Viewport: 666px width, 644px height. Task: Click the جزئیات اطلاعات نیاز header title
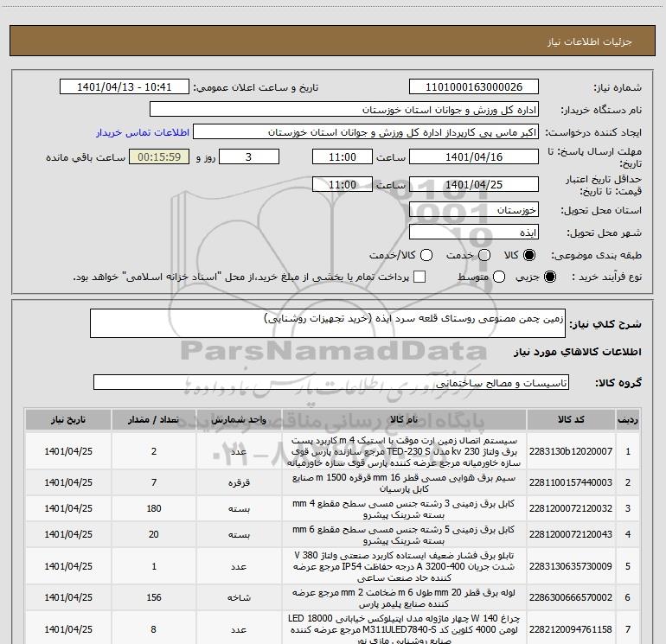(x=590, y=41)
